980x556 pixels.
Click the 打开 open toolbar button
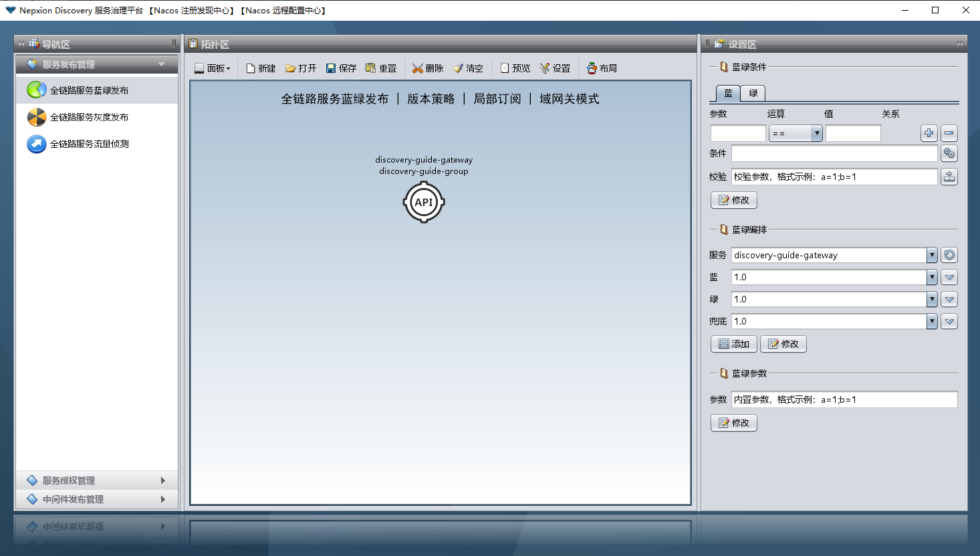tap(301, 68)
